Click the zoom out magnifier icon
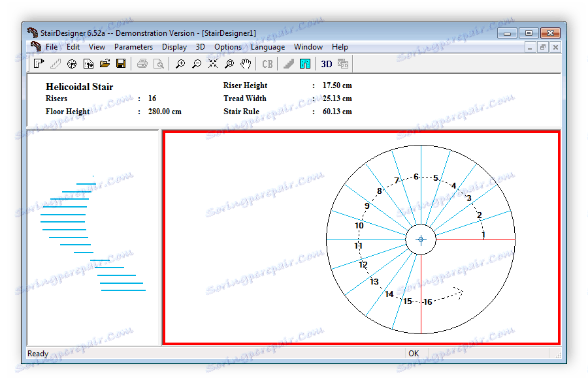Image resolution: width=588 pixels, height=385 pixels. coord(196,63)
